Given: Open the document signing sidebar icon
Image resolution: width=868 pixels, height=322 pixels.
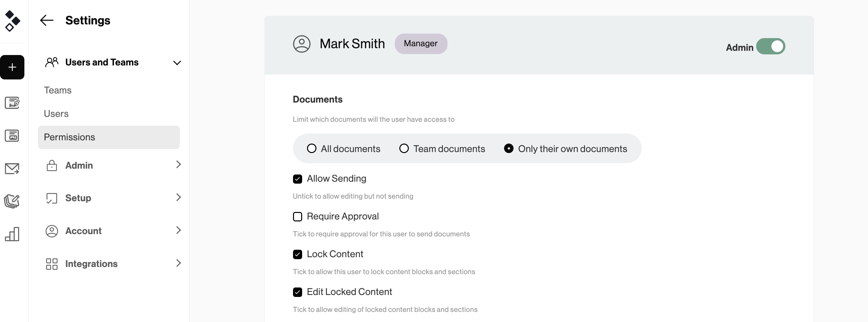Looking at the screenshot, I should (x=12, y=103).
